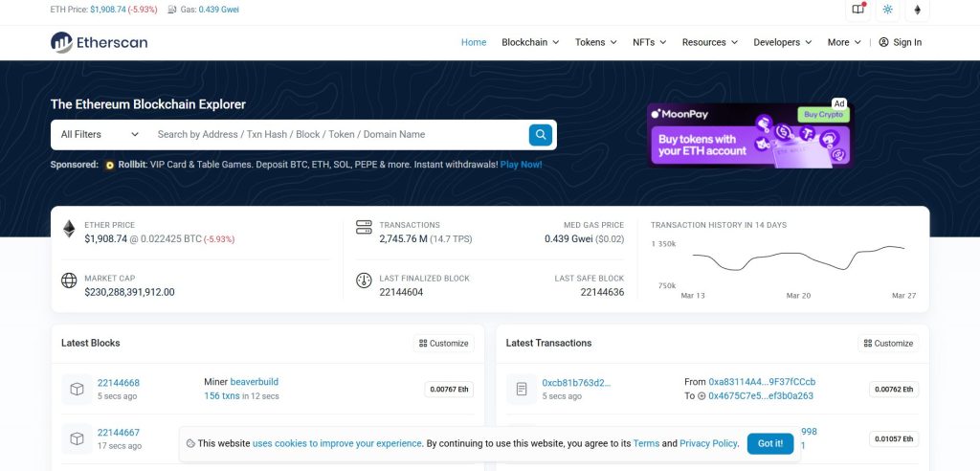
Task: Open the MoonPay ad banner
Action: point(750,135)
